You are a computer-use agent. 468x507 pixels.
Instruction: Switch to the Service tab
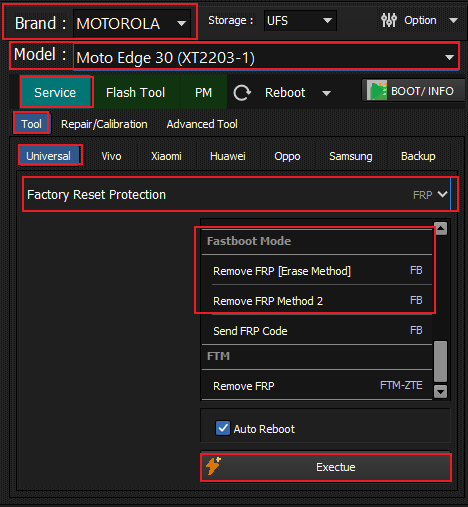pyautogui.click(x=55, y=92)
